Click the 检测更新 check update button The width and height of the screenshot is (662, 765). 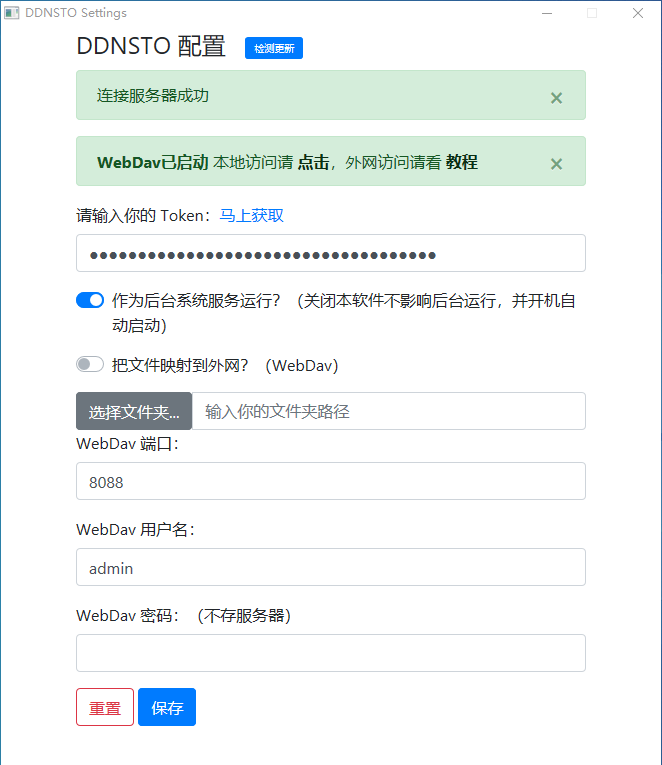274,48
